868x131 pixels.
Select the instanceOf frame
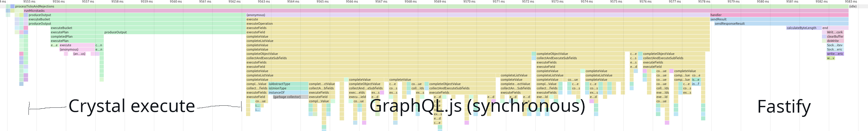click(288, 93)
